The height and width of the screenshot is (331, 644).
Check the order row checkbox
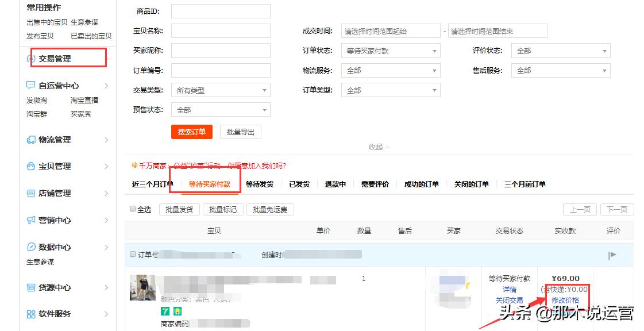click(133, 254)
